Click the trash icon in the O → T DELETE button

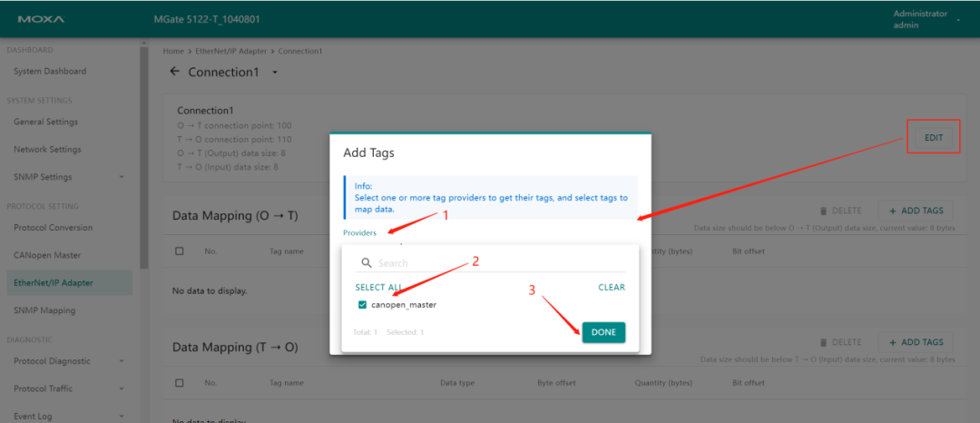[824, 211]
